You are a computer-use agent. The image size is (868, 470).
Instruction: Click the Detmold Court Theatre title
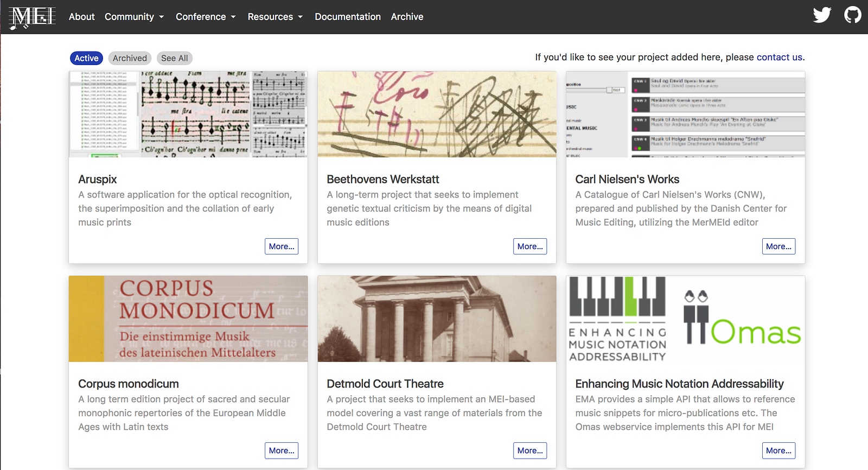click(x=385, y=384)
